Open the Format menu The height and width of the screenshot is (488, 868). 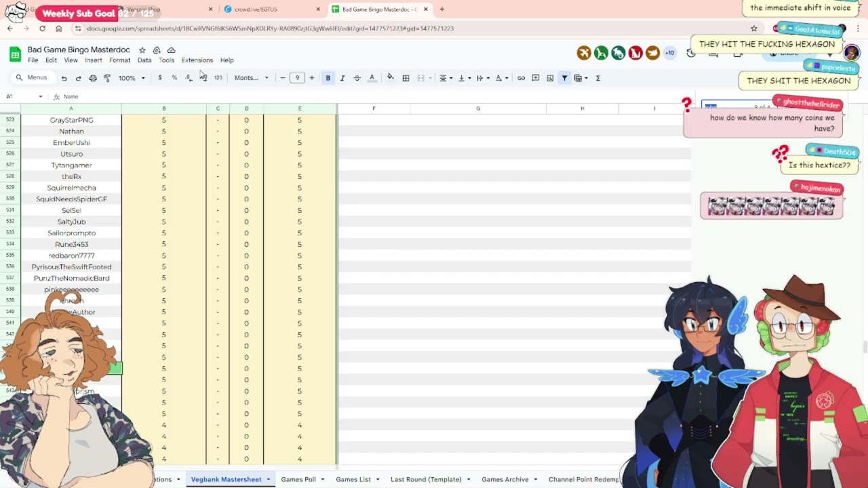pyautogui.click(x=119, y=60)
